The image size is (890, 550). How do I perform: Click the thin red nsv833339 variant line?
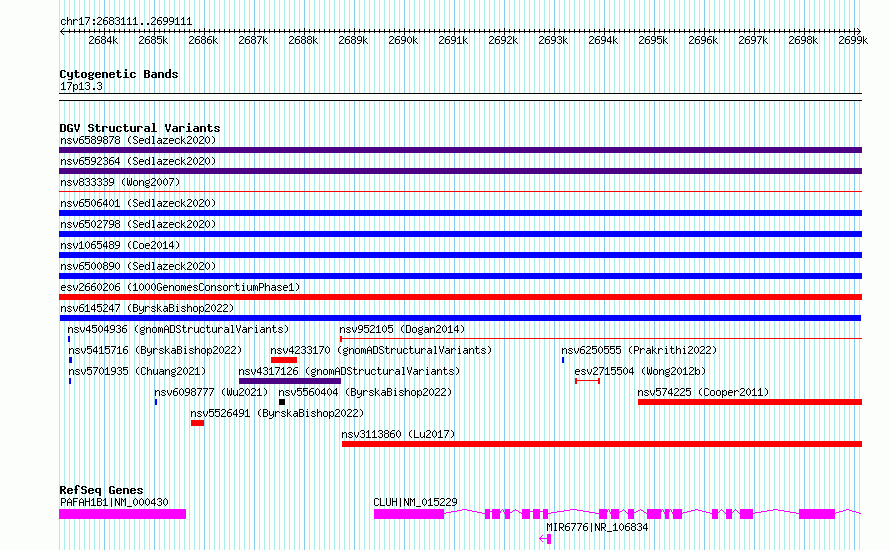click(x=460, y=192)
